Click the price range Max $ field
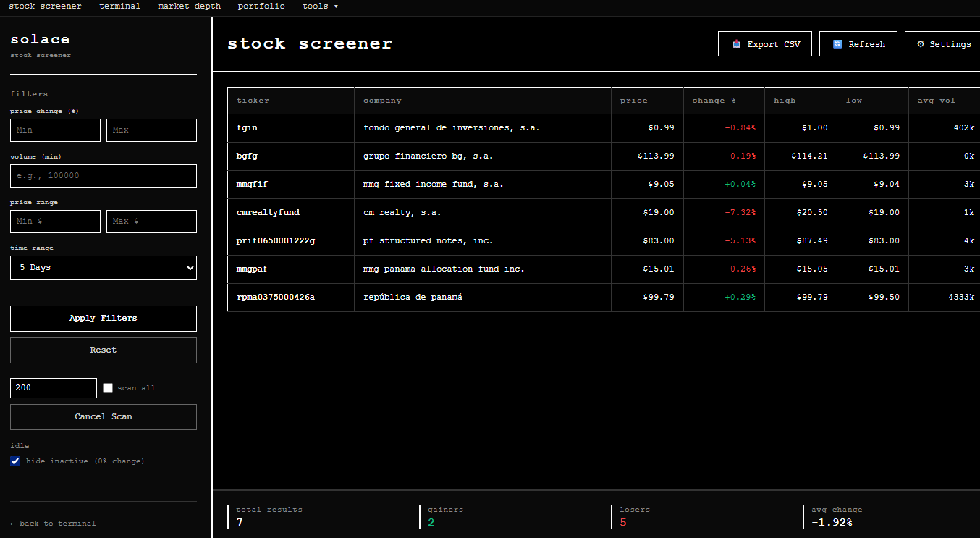This screenshot has height=538, width=980. pos(151,222)
